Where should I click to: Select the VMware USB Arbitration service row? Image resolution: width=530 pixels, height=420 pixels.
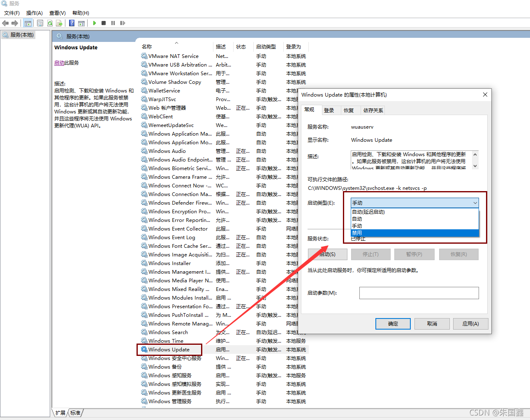coord(224,65)
